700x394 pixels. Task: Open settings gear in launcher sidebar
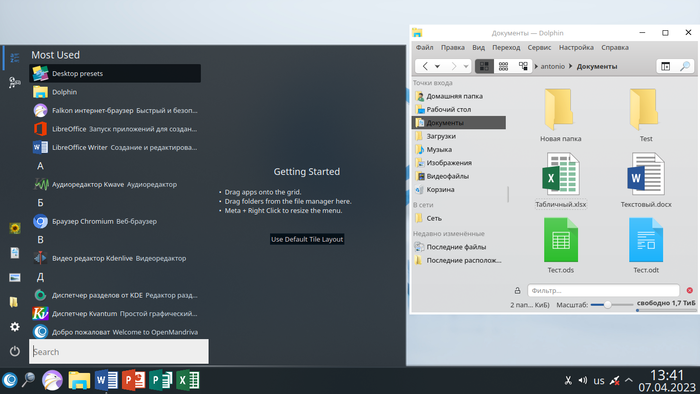coord(15,327)
